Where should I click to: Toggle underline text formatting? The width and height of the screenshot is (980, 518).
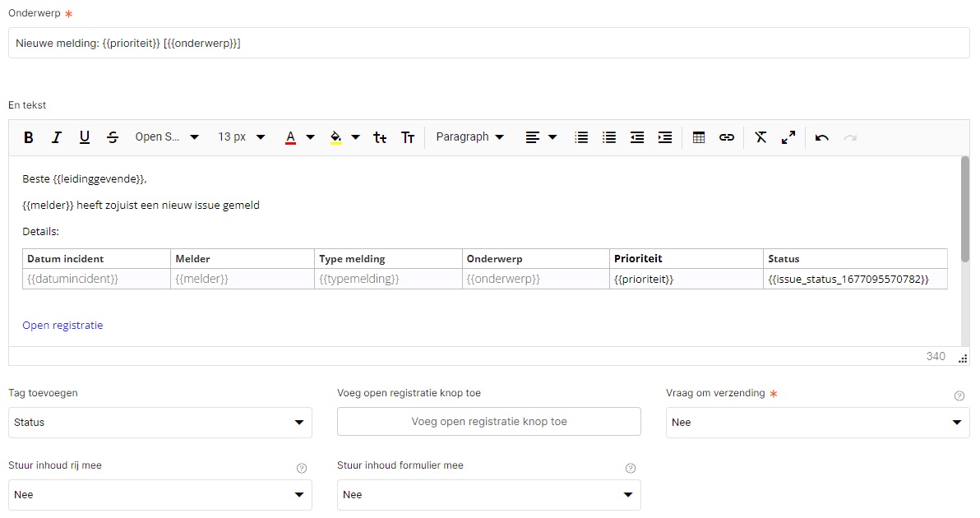[x=85, y=137]
